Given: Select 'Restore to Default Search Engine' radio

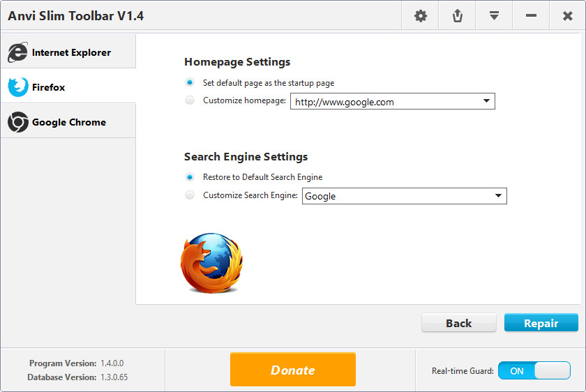Looking at the screenshot, I should (x=190, y=176).
